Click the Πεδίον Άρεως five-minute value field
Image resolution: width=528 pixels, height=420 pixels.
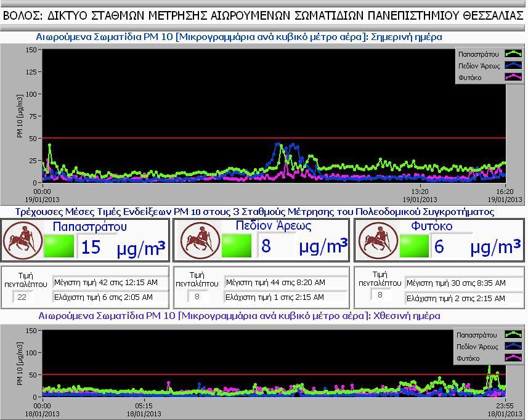pos(197,296)
